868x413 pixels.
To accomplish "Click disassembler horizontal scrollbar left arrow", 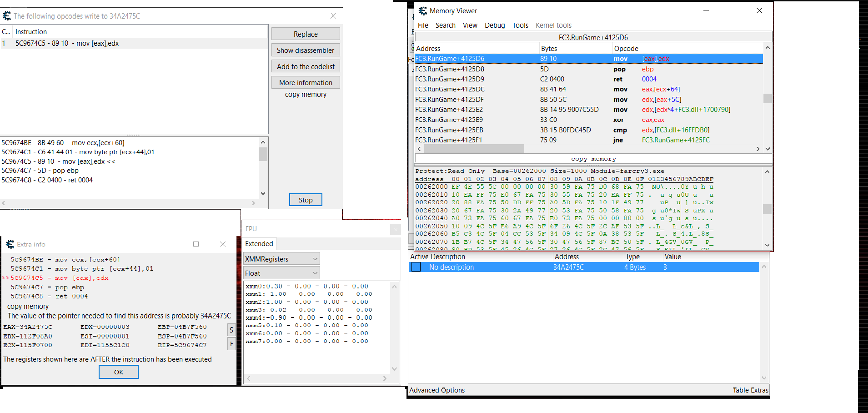I will [x=419, y=149].
